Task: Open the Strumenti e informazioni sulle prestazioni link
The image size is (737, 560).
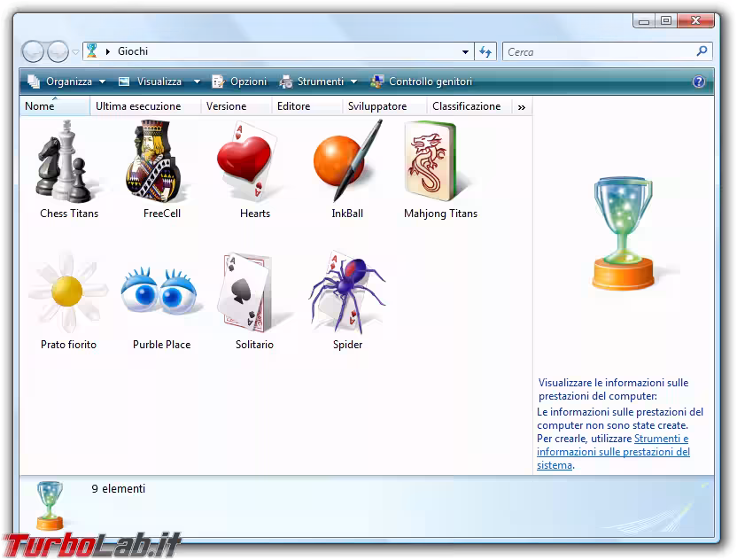Action: tap(613, 452)
